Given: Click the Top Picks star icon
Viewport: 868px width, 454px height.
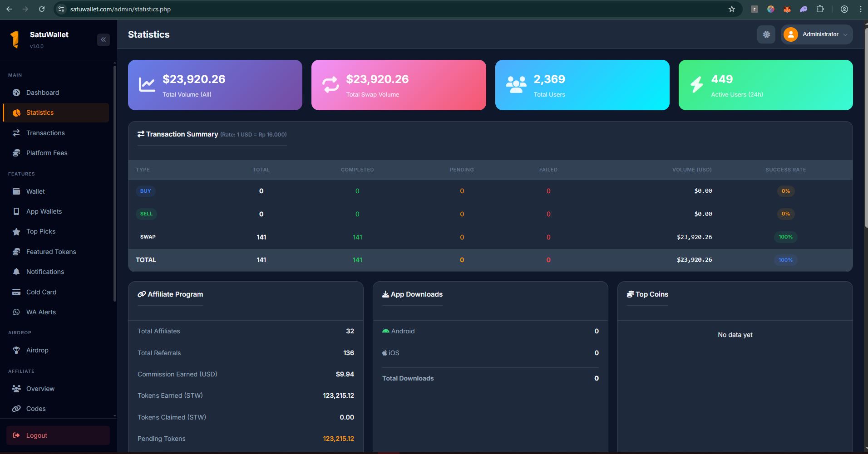Looking at the screenshot, I should (x=16, y=232).
